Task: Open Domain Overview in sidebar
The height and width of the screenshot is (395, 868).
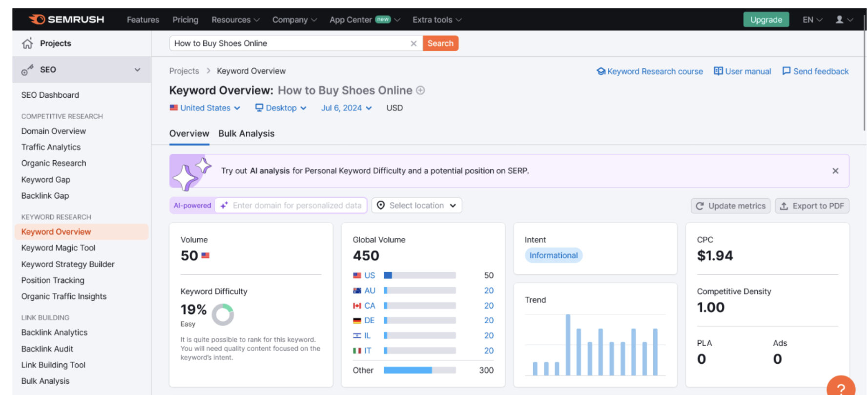Action: [x=54, y=131]
